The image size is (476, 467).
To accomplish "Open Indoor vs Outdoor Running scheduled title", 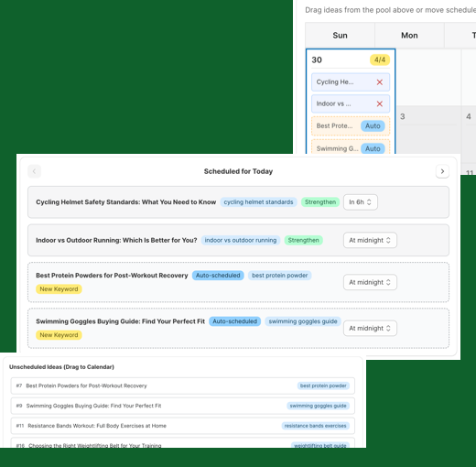I will pos(116,240).
